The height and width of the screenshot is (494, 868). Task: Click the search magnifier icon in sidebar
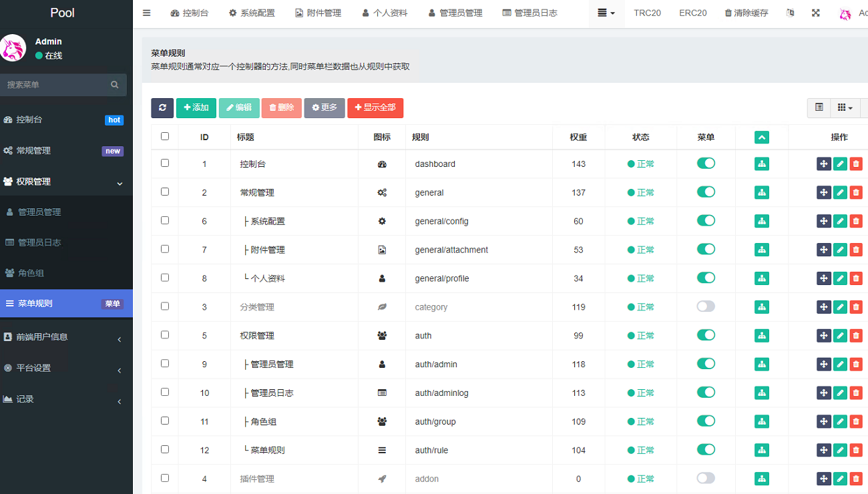pyautogui.click(x=115, y=85)
